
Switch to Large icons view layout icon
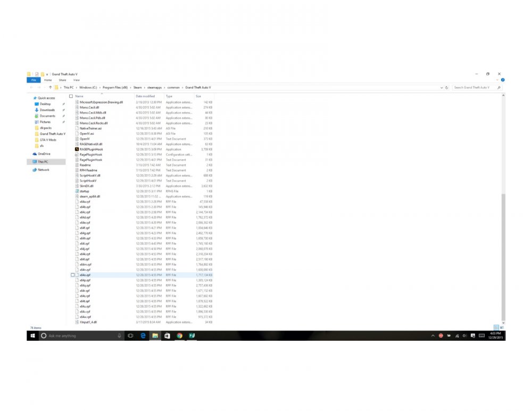(x=502, y=327)
